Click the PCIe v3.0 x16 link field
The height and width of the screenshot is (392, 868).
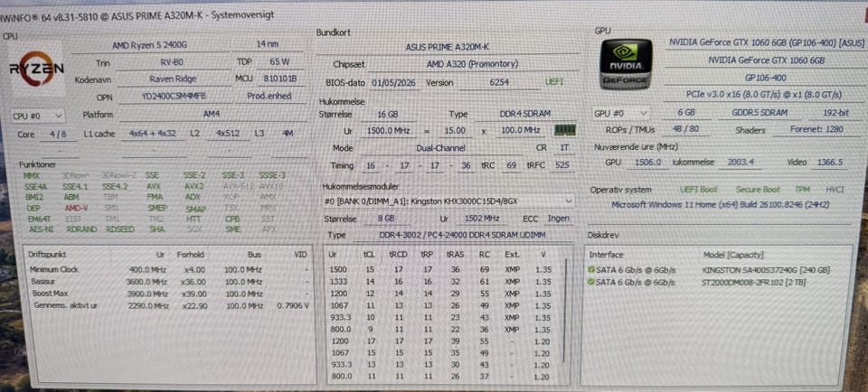[766, 95]
